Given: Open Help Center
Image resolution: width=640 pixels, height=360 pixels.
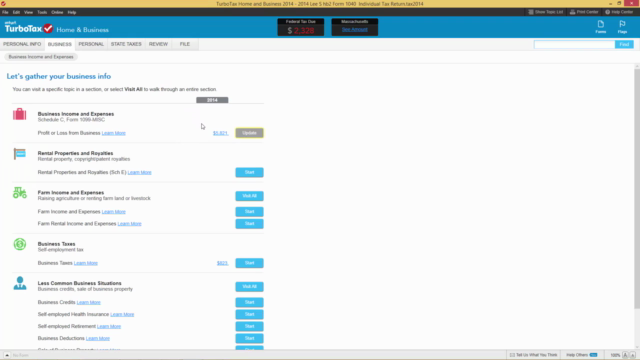Looking at the screenshot, I should [x=619, y=12].
